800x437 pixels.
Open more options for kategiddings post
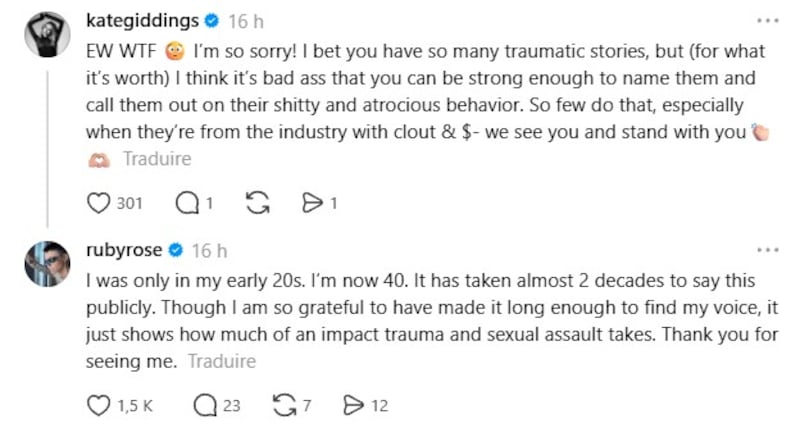(x=767, y=20)
